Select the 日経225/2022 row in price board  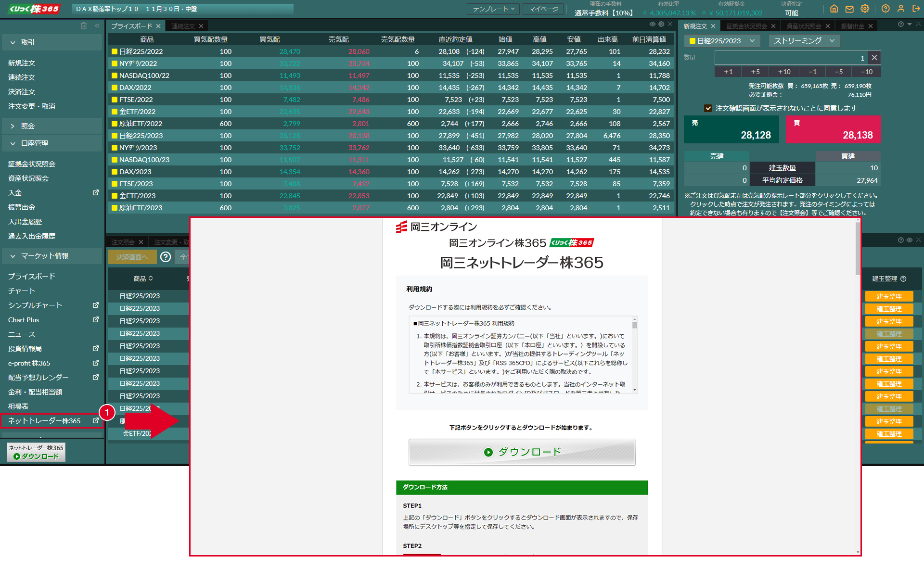coord(390,51)
